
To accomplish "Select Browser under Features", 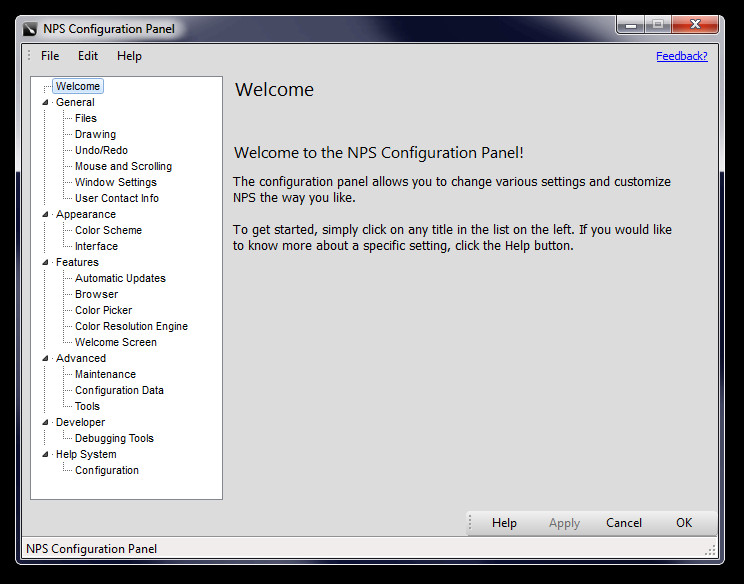I will pos(96,294).
